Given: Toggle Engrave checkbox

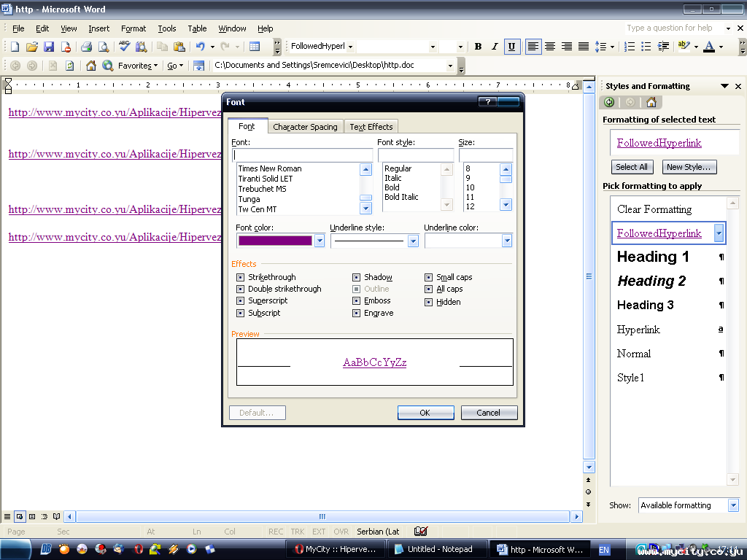Looking at the screenshot, I should (x=356, y=313).
